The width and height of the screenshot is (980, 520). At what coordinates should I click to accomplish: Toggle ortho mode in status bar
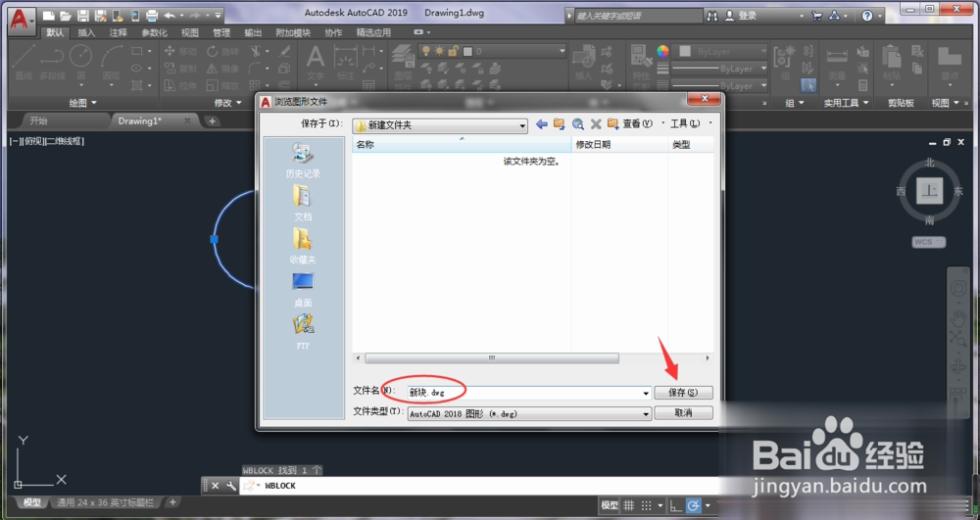coord(675,505)
